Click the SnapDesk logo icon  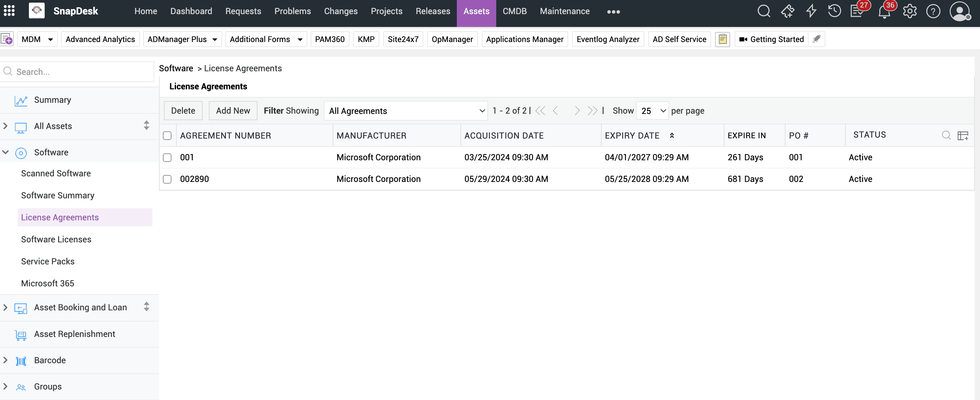pos(36,11)
